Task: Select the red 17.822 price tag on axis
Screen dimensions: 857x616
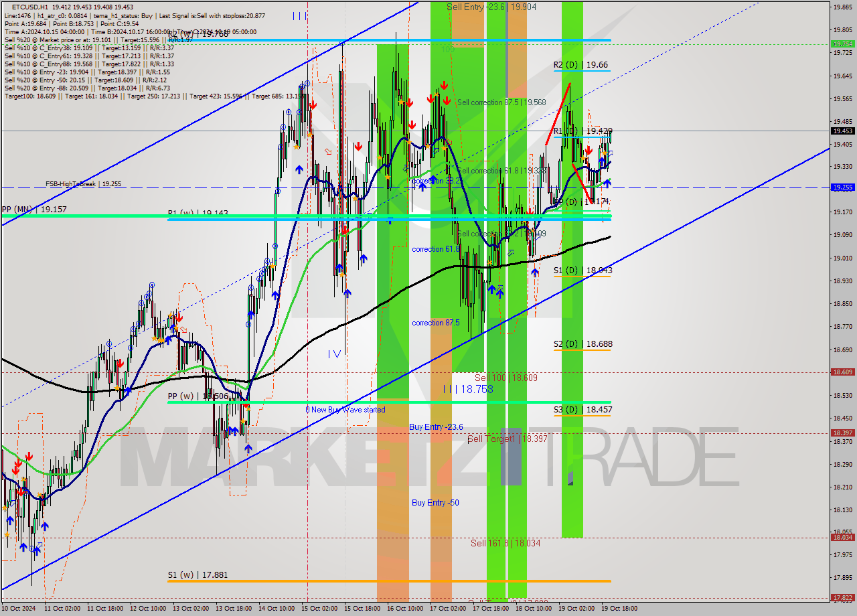Action: click(x=842, y=598)
